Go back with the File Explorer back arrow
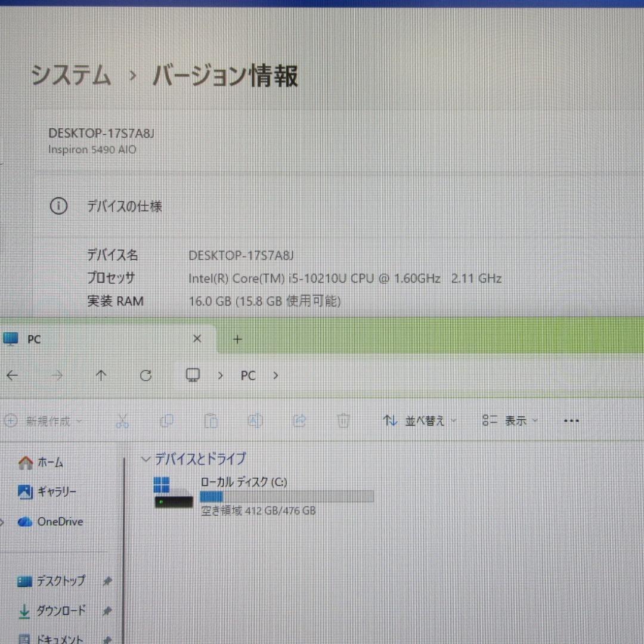The image size is (644, 644). (13, 375)
